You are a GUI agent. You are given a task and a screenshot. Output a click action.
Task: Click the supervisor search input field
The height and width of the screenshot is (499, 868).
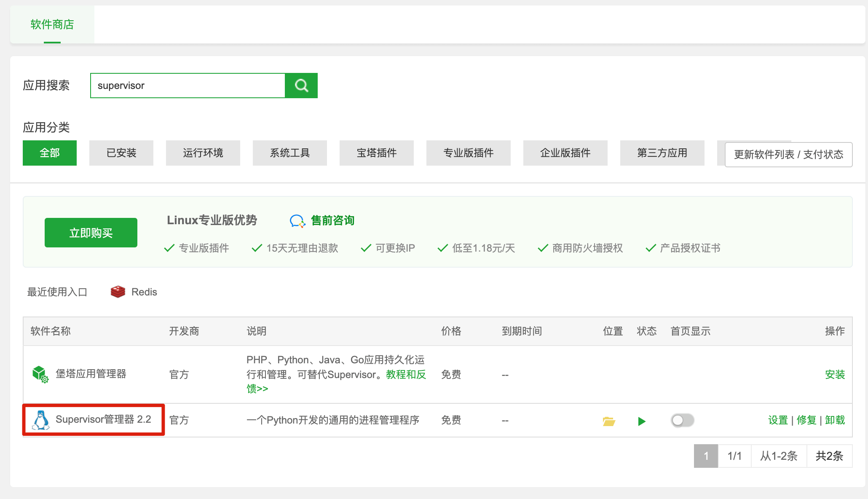[188, 86]
